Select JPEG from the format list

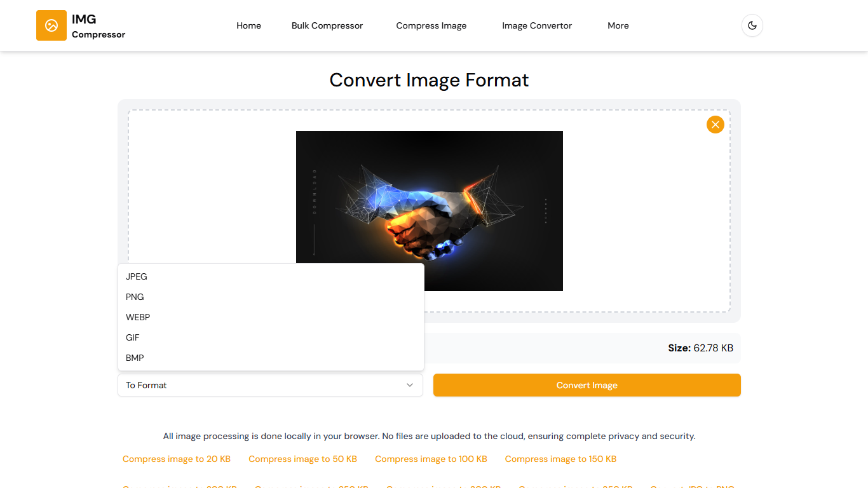(137, 276)
